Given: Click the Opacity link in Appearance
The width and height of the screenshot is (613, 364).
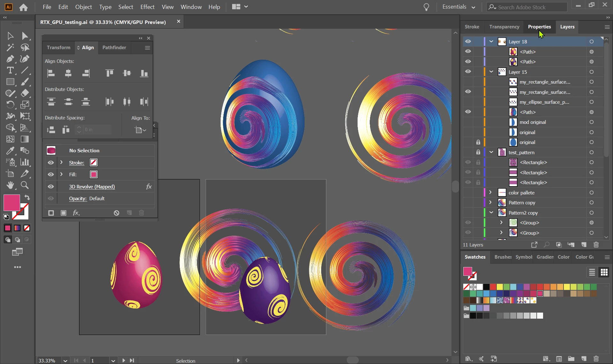Looking at the screenshot, I should coord(78,199).
